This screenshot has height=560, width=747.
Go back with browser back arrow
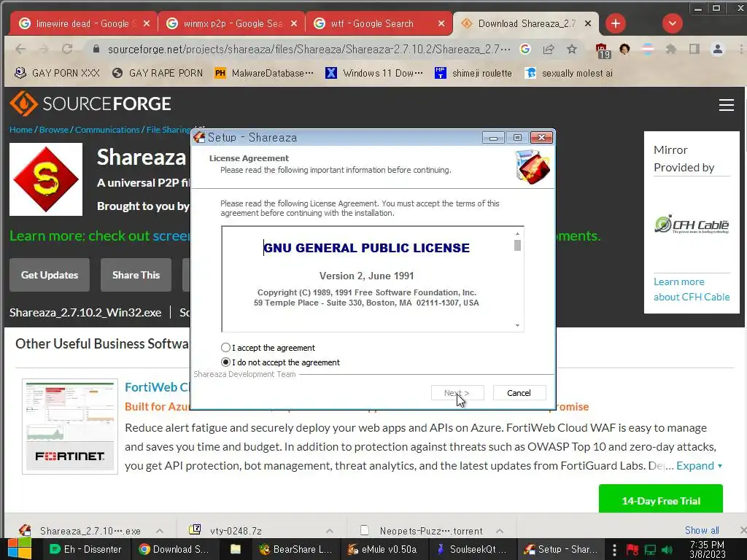click(20, 49)
